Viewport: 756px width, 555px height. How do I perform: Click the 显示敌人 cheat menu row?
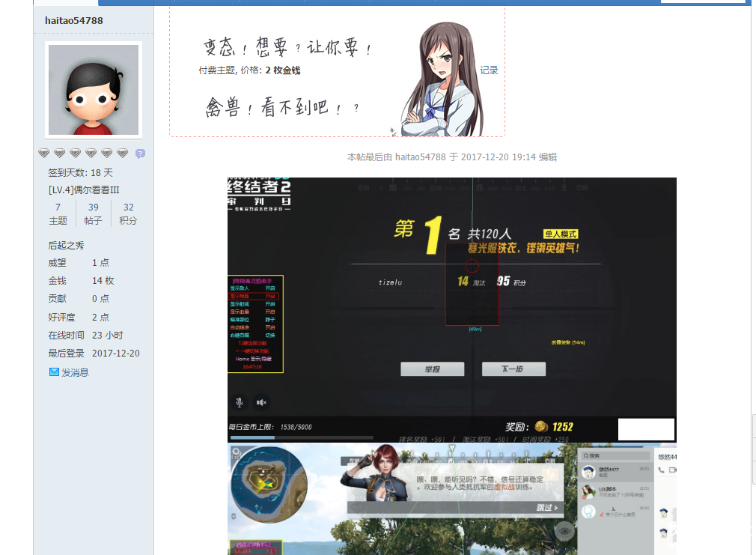[253, 288]
